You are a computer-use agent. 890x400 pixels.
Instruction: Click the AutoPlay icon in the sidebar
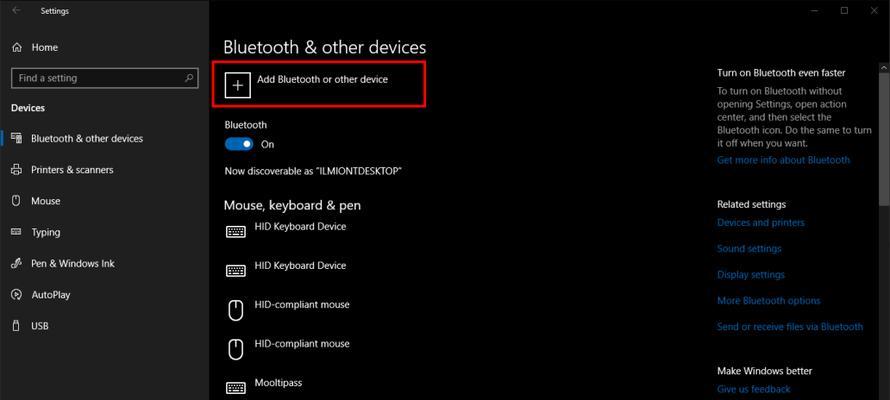click(x=16, y=294)
